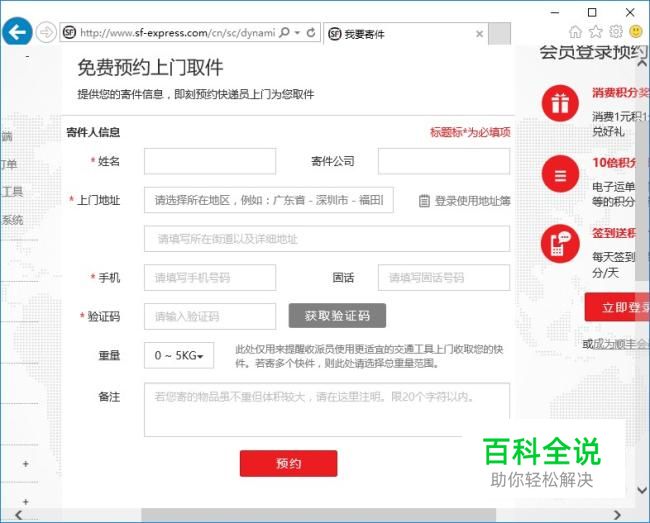Expand the lower plus item in left sidebar
The width and height of the screenshot is (650, 523).
pyautogui.click(x=26, y=502)
